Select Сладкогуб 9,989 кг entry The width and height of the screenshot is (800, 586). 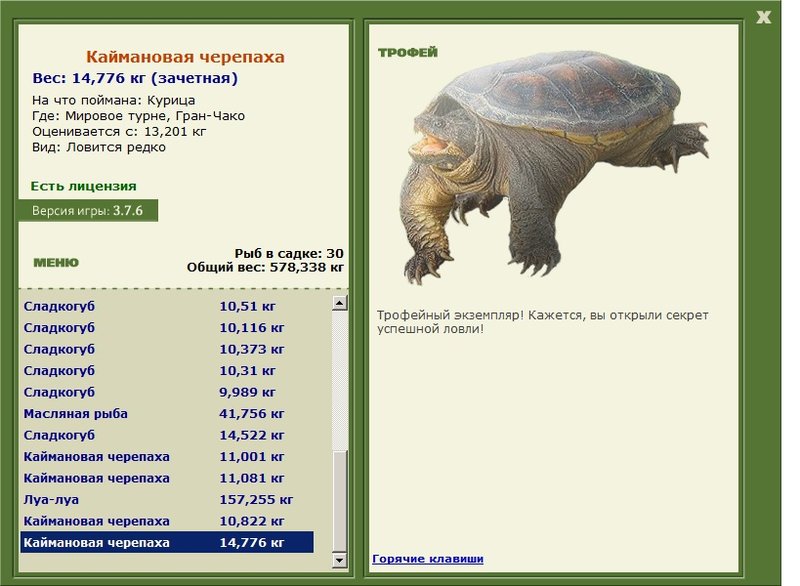point(167,392)
